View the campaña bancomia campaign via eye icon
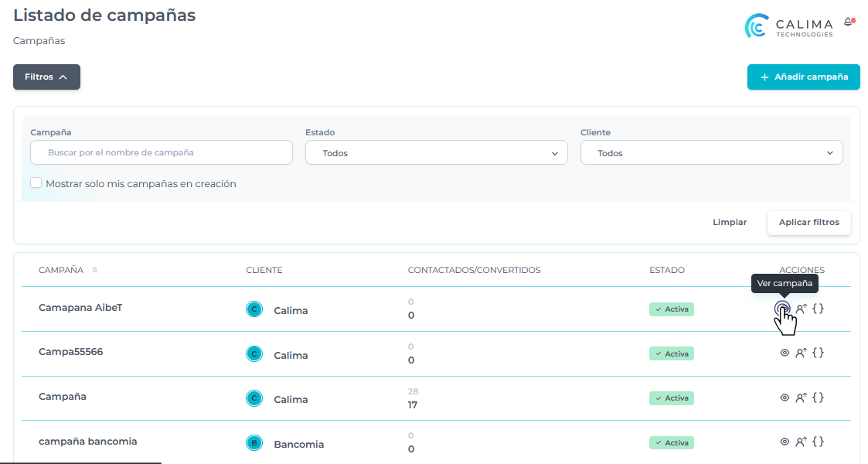Screen dimensions: 868x464 (785, 442)
